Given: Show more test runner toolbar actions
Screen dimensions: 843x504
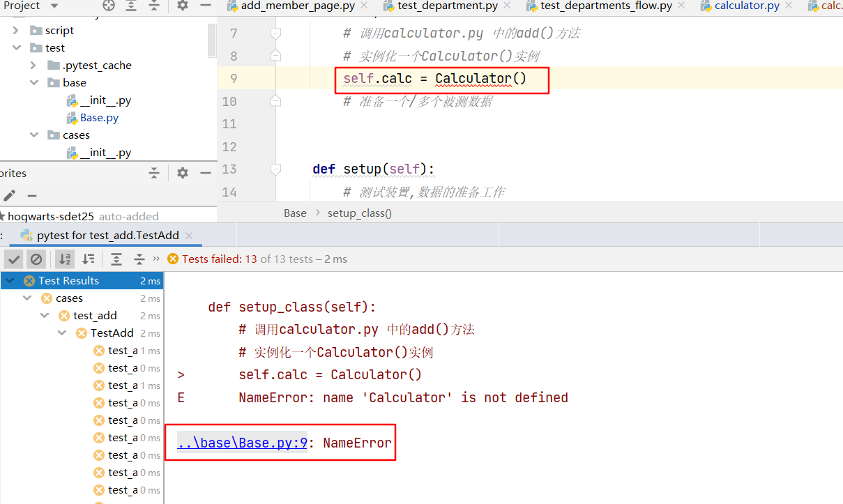Looking at the screenshot, I should coord(156,259).
